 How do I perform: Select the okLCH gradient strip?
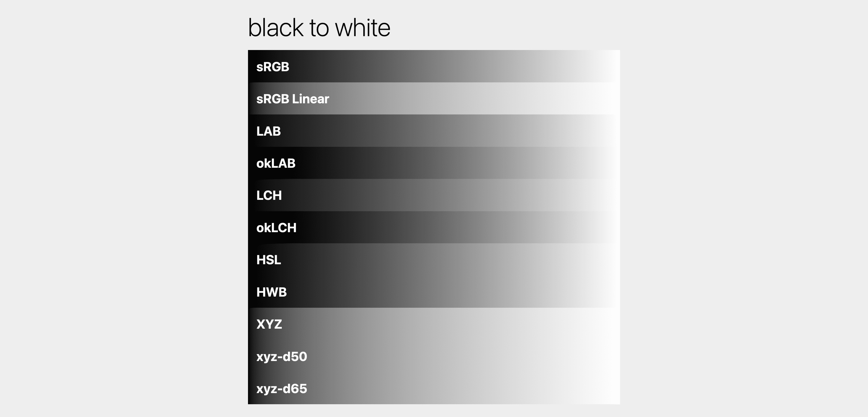point(434,227)
